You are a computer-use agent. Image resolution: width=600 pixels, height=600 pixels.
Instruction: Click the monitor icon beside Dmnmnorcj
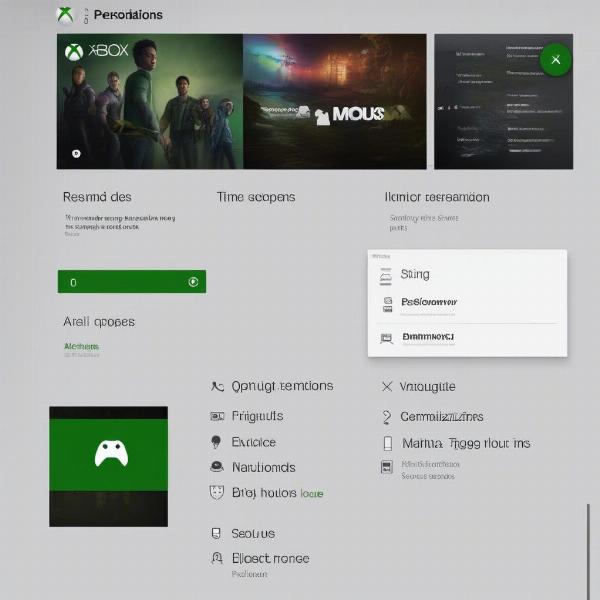click(386, 338)
